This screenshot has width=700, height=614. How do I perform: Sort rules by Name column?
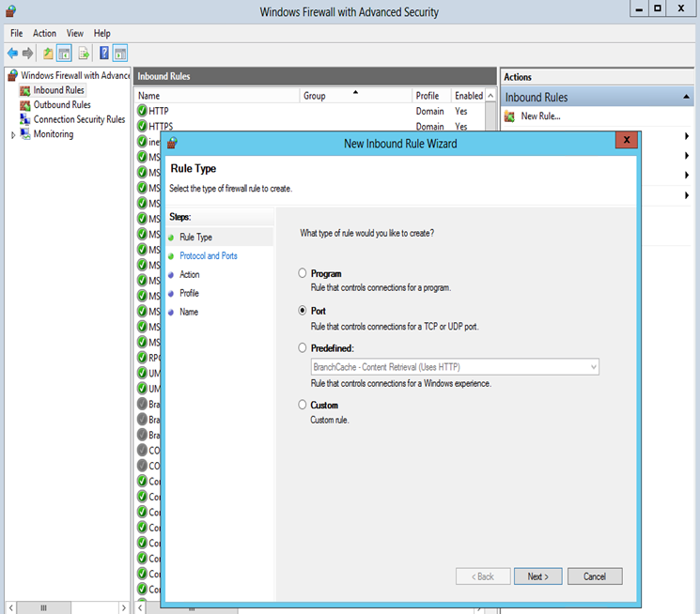[x=217, y=96]
